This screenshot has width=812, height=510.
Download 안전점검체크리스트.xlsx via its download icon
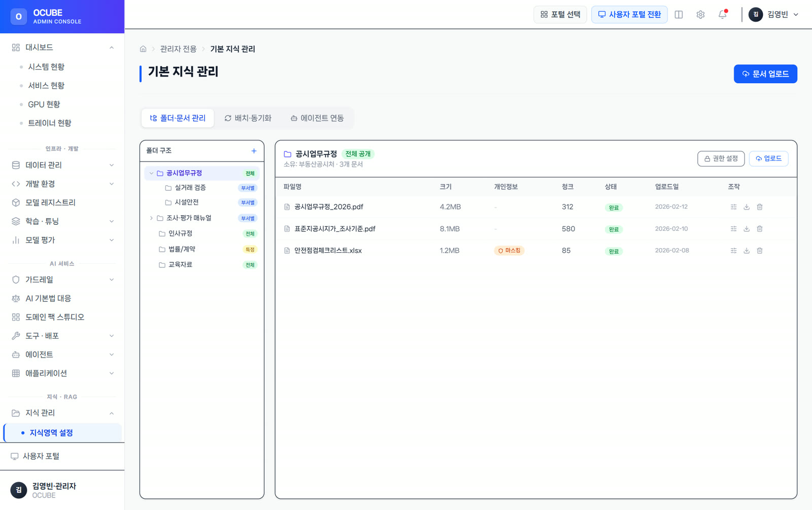pos(747,251)
